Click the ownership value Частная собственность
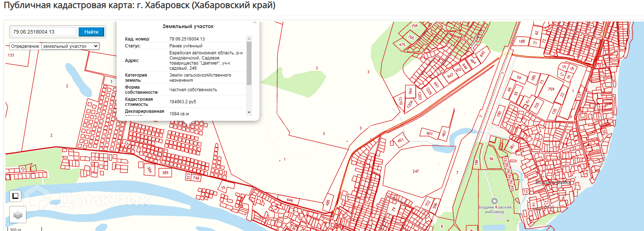The image size is (644, 231). click(x=193, y=90)
